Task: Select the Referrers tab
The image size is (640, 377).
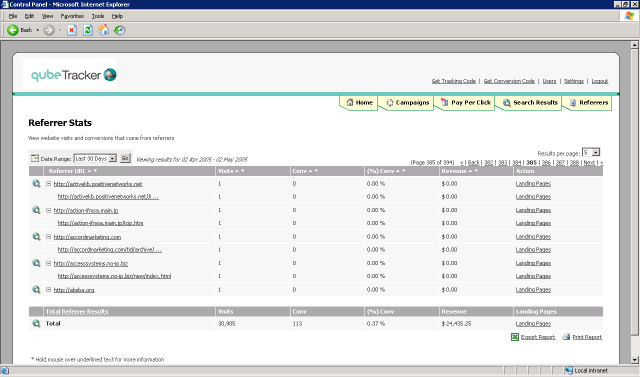Action: (589, 103)
